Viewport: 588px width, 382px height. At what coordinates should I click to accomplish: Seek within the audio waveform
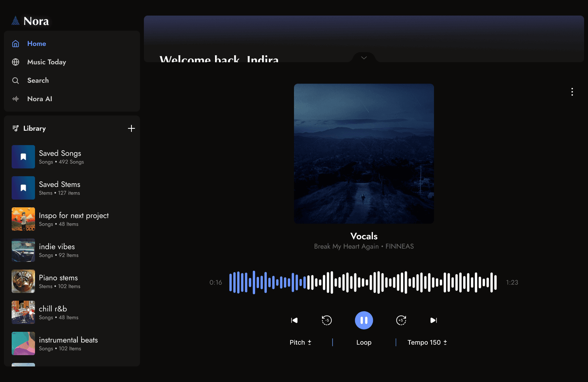(363, 282)
